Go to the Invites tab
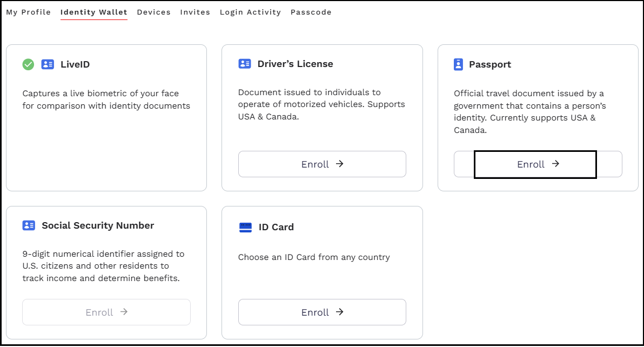This screenshot has height=347, width=644. [195, 12]
